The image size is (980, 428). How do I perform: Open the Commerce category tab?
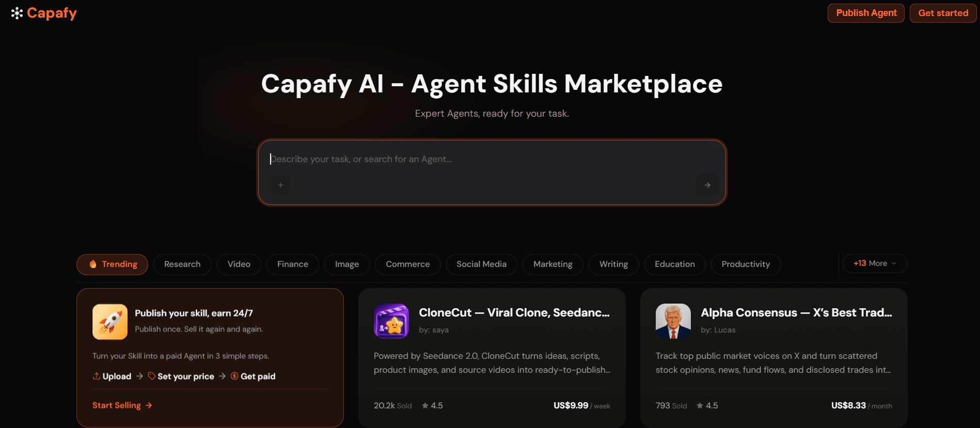408,264
